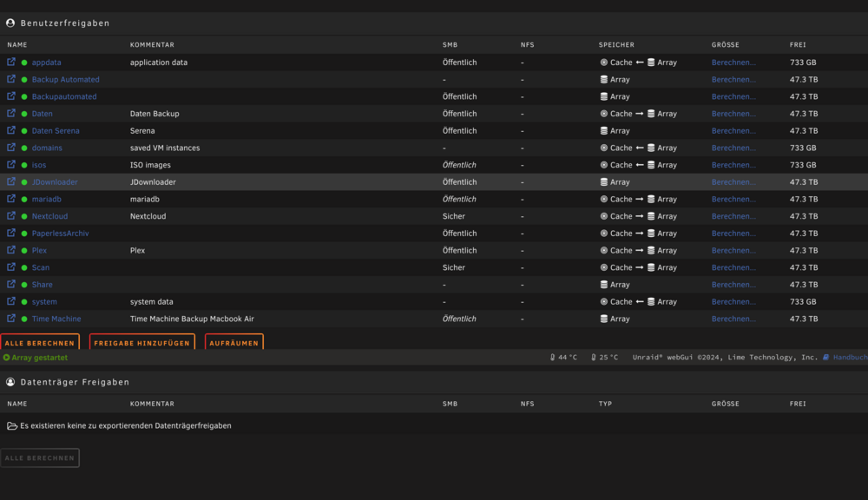The height and width of the screenshot is (500, 868).
Task: Click the 44 °C temperature icon
Action: (552, 358)
